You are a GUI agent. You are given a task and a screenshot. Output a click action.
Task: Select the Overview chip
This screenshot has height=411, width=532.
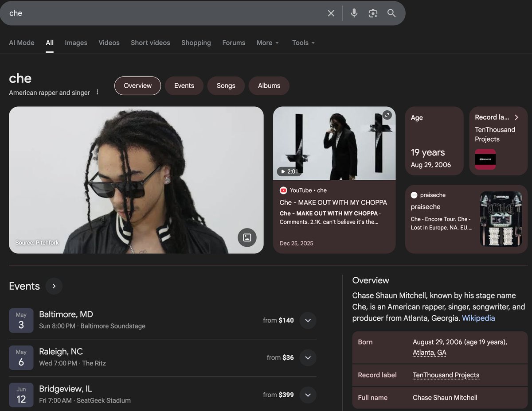137,85
